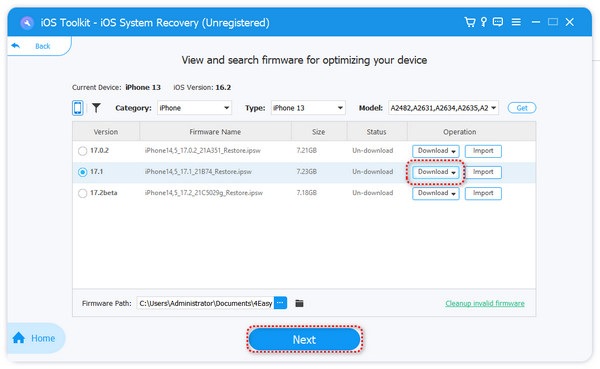The image size is (600, 369).
Task: Click the three-dot browse path button
Action: click(x=280, y=303)
